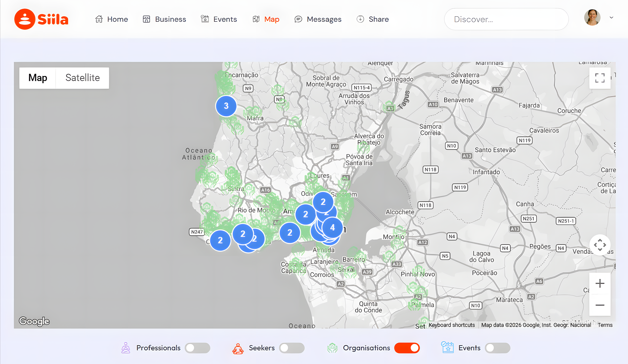
Task: Open the map camera pan control
Action: coord(600,245)
